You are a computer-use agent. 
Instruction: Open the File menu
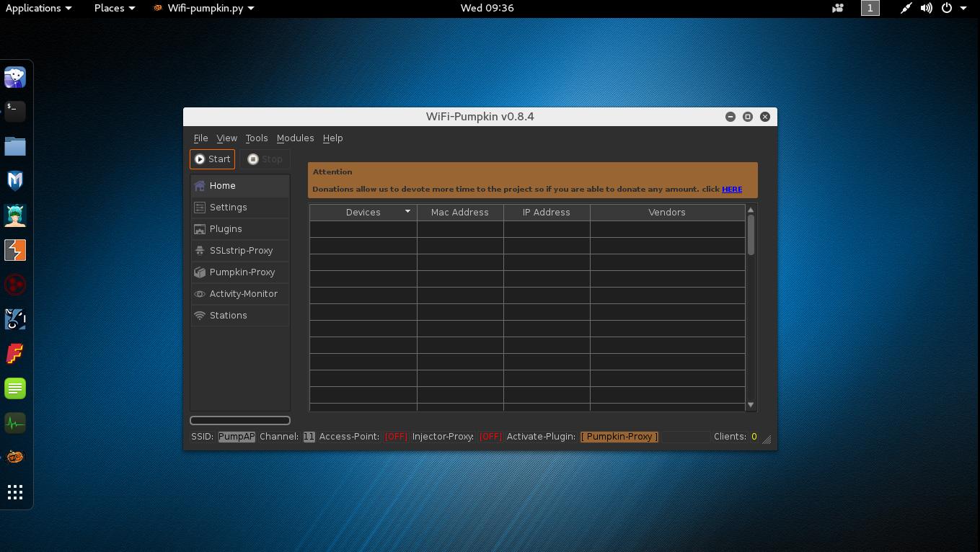(200, 138)
